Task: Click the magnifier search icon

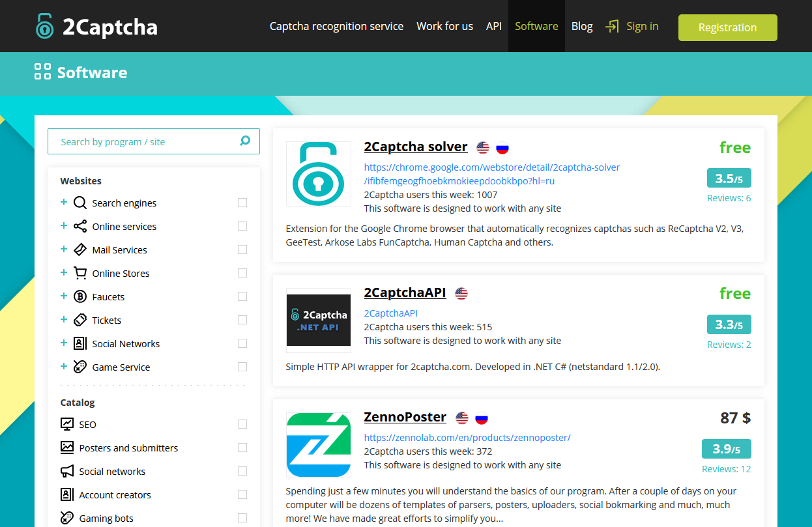Action: click(245, 141)
